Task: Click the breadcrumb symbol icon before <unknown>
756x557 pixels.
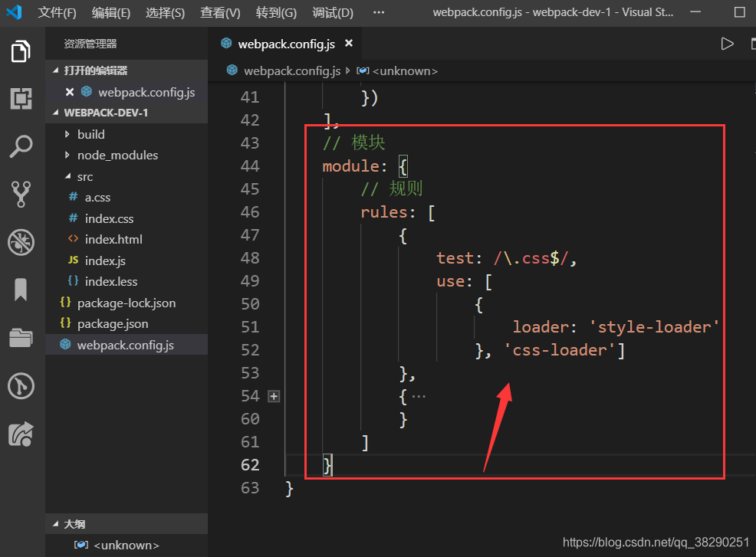Action: pyautogui.click(x=363, y=70)
